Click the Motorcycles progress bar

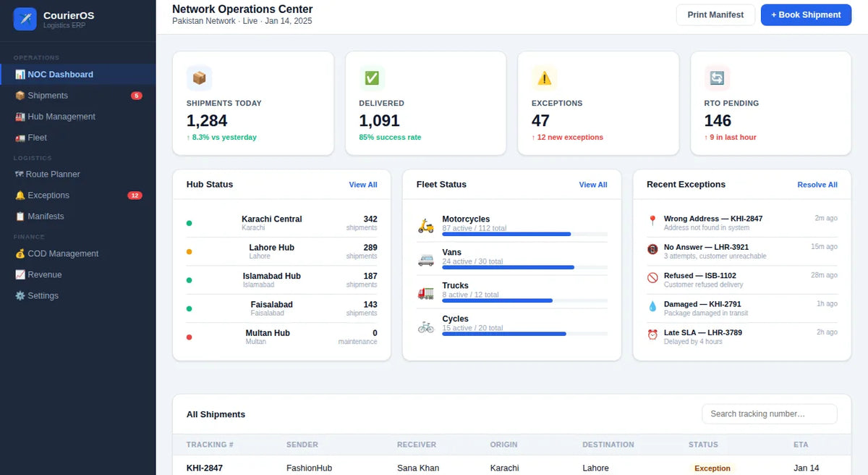(524, 234)
